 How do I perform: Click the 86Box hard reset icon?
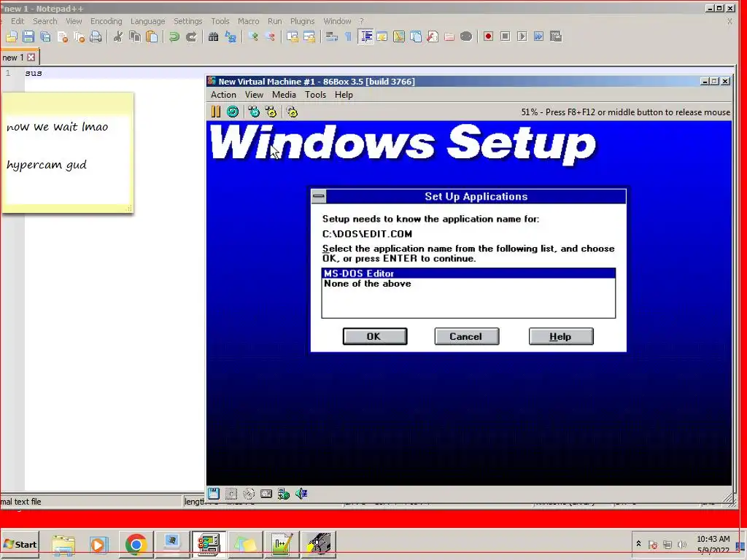233,112
